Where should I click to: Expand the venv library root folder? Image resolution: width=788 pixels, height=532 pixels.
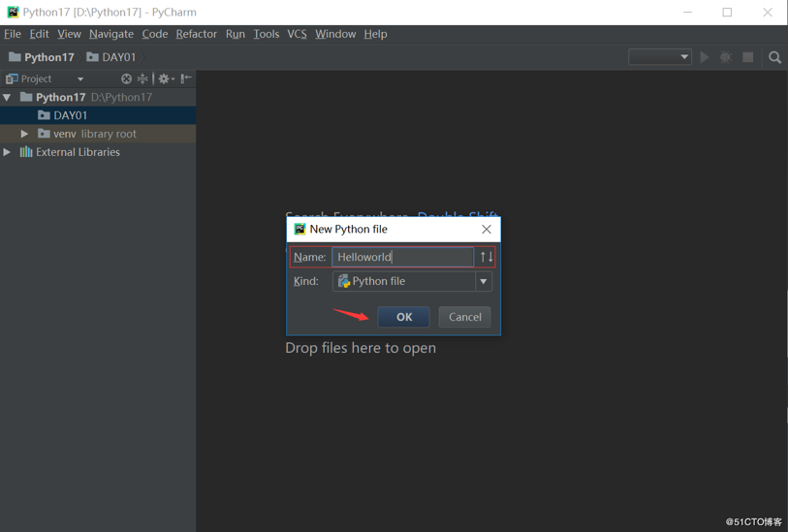25,134
